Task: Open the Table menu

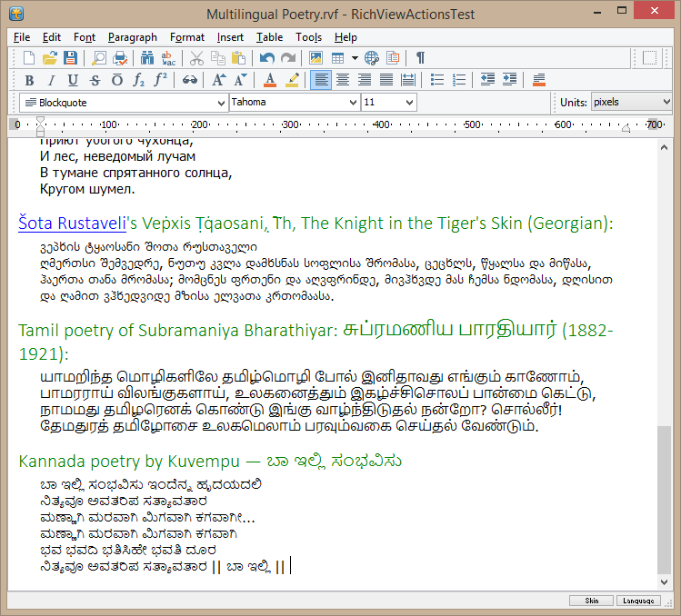Action: point(269,37)
